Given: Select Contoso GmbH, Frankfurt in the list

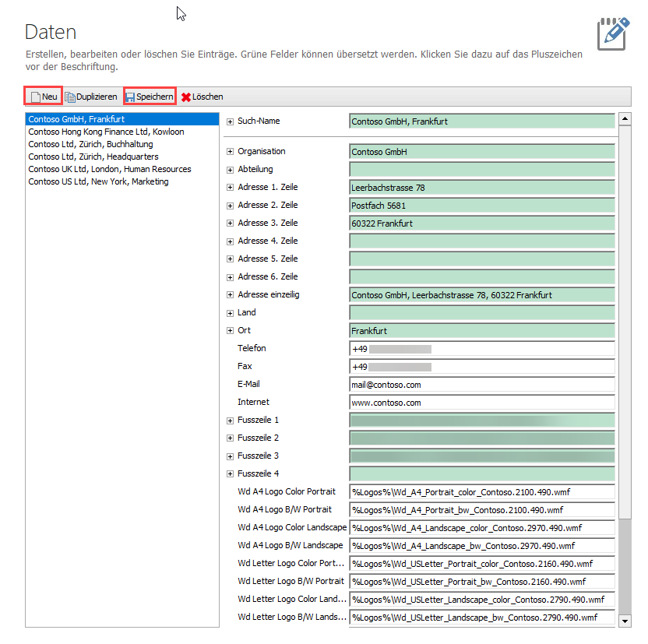Looking at the screenshot, I should point(122,119).
